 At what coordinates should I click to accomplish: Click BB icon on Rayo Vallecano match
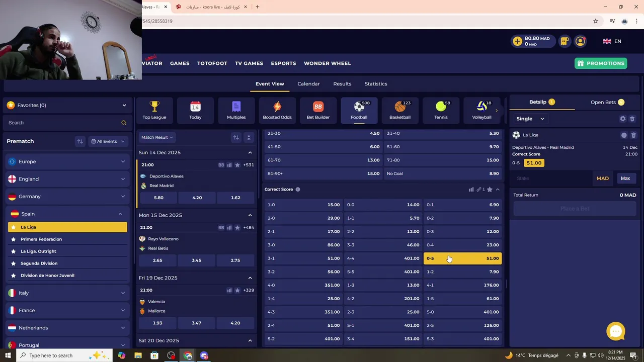tap(221, 228)
